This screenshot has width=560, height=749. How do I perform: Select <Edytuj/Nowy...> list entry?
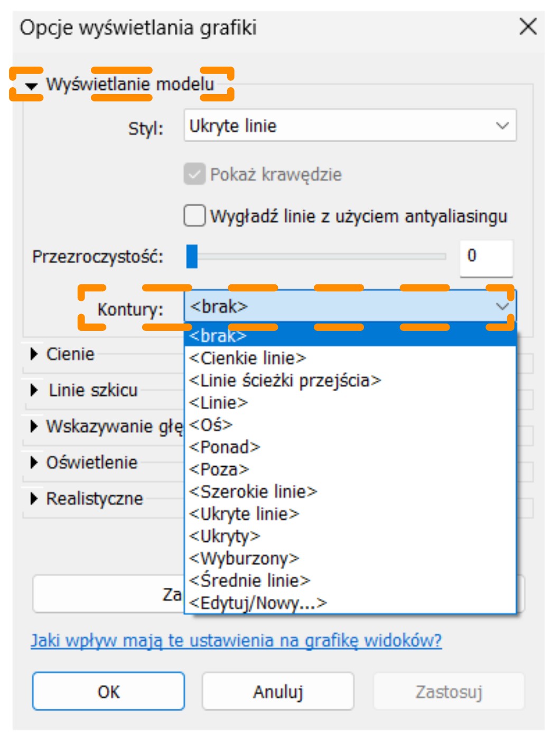[258, 603]
